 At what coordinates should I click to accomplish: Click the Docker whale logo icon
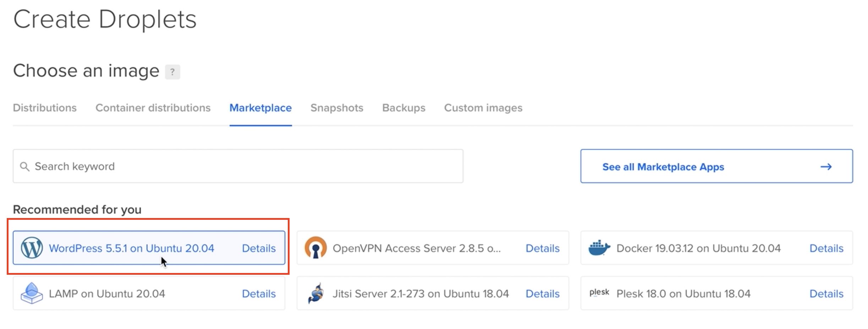pyautogui.click(x=599, y=248)
